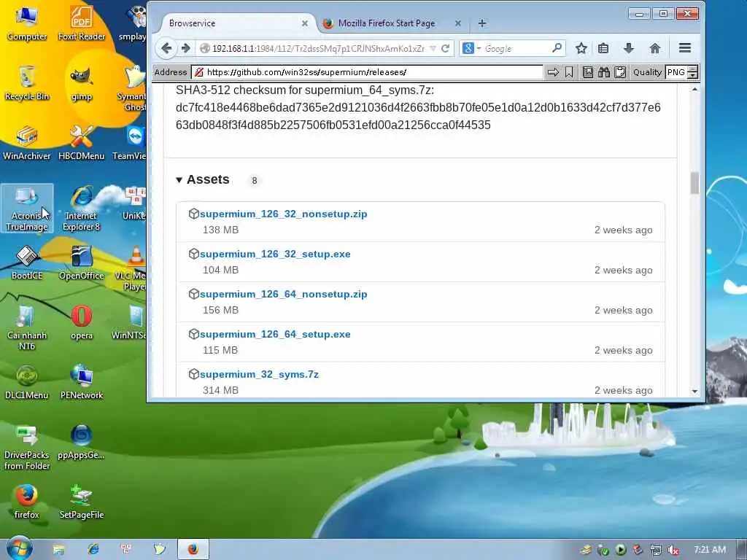Click the clipboard icon in Browservice bar
Viewport: 747px width, 560px height.
tap(620, 72)
